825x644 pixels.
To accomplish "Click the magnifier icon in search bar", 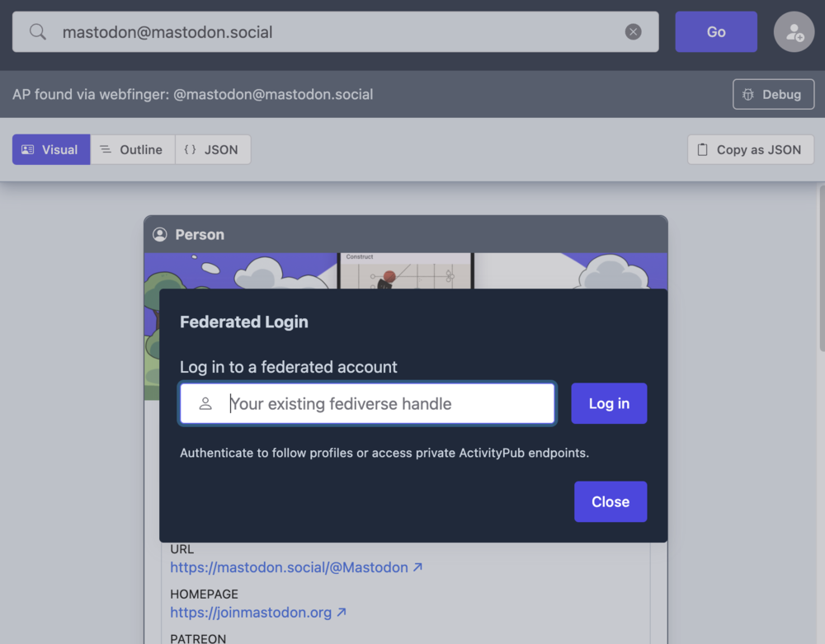I will pyautogui.click(x=38, y=32).
